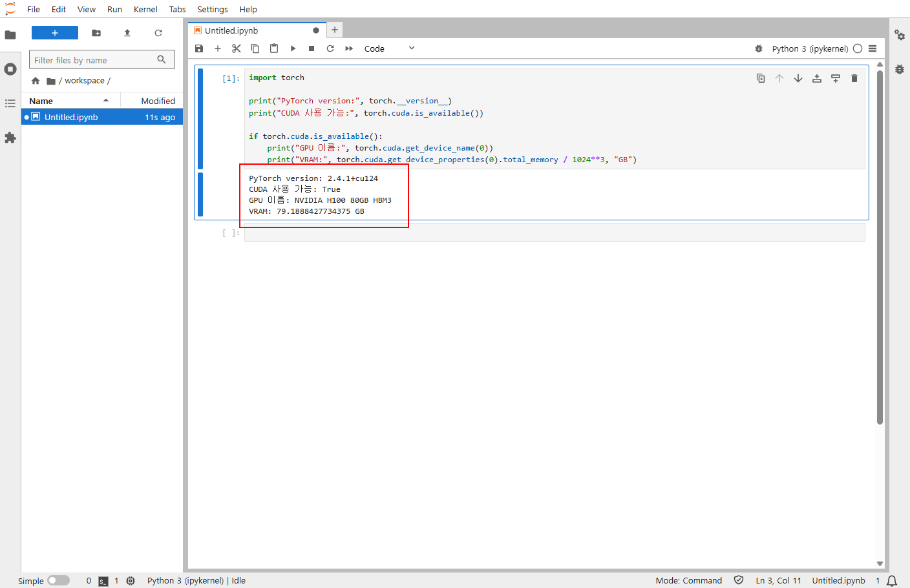Click the blue New Launcher plus button

pyautogui.click(x=55, y=33)
